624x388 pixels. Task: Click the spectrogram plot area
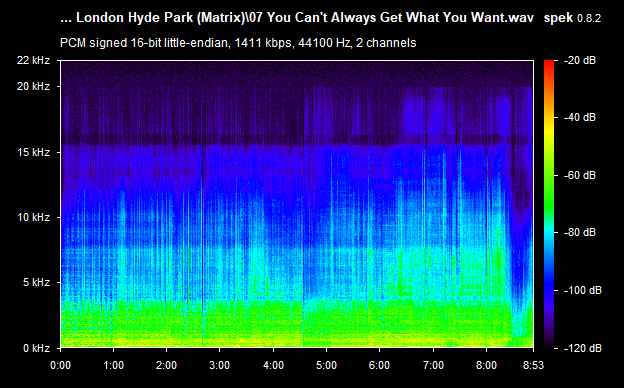coord(297,204)
